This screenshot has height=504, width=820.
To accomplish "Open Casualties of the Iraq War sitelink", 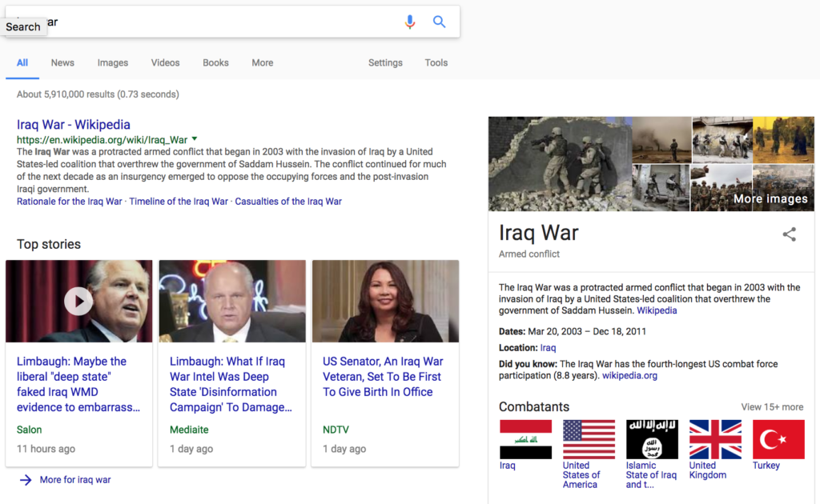I will coord(288,202).
